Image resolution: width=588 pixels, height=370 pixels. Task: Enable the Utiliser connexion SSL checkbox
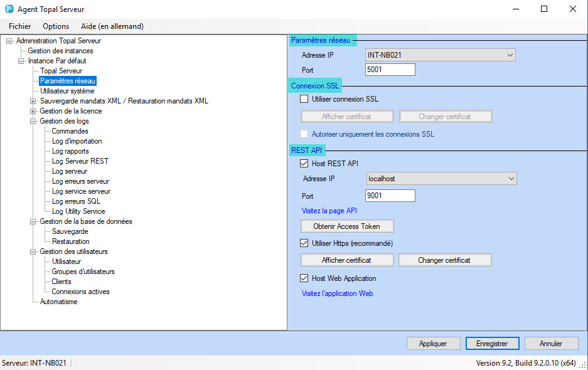tap(304, 99)
